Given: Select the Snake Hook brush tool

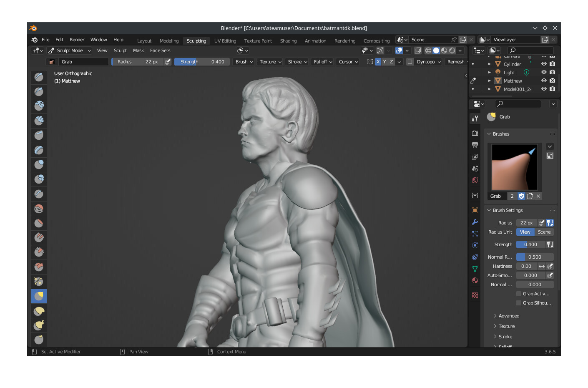Looking at the screenshot, I should pyautogui.click(x=39, y=325).
